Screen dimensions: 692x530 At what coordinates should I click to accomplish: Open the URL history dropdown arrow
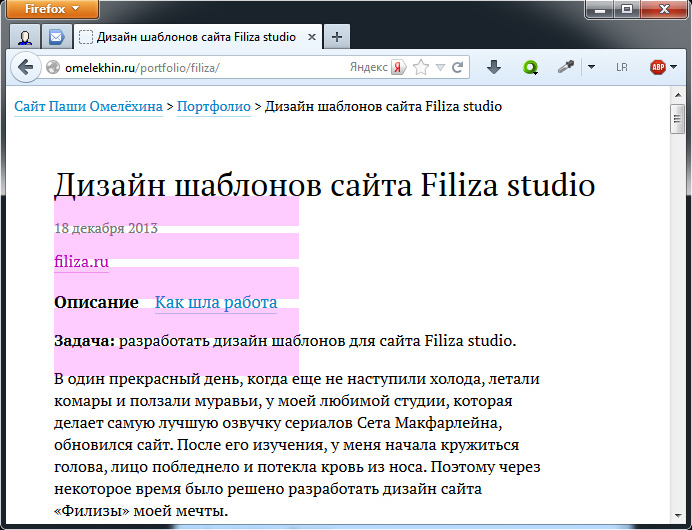(440, 68)
